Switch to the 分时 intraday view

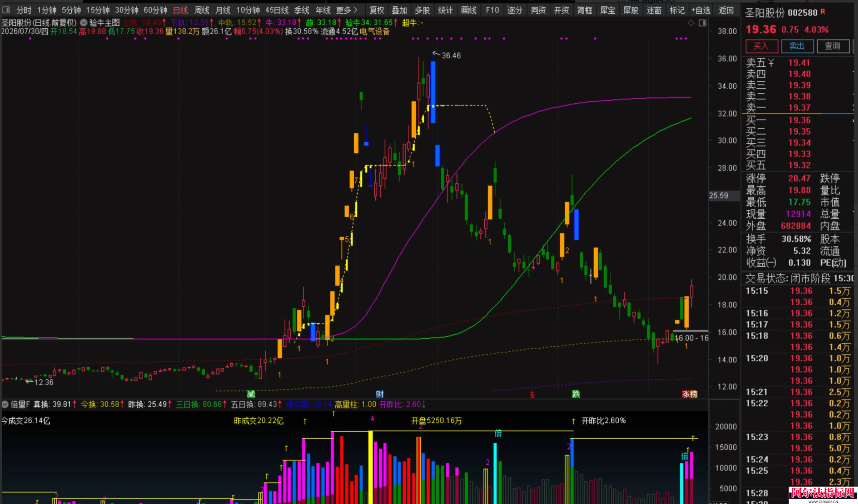[x=24, y=10]
